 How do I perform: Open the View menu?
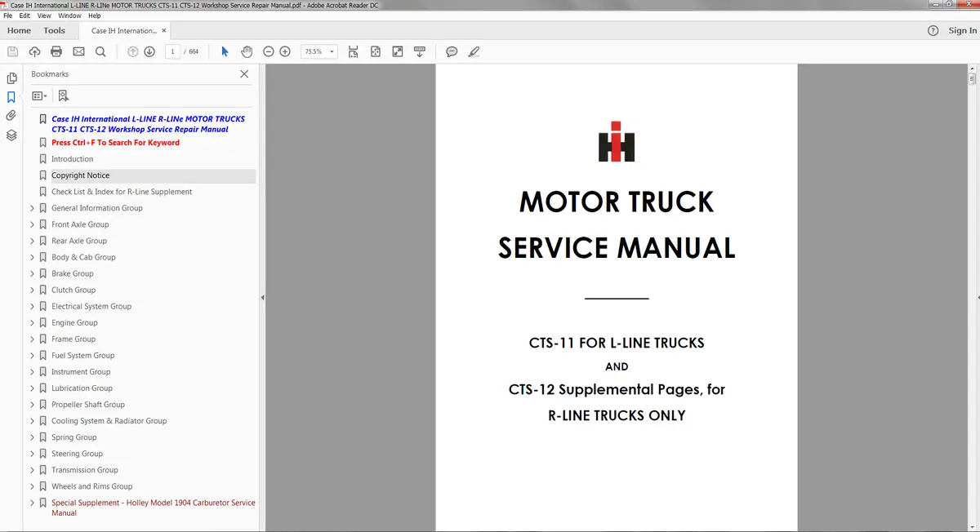(x=44, y=16)
